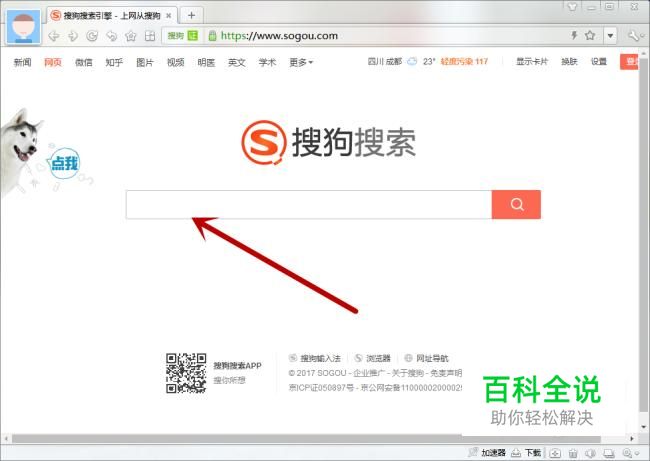Open the home/favorites star icon in toolbar
The width and height of the screenshot is (650, 461).
coord(131,36)
